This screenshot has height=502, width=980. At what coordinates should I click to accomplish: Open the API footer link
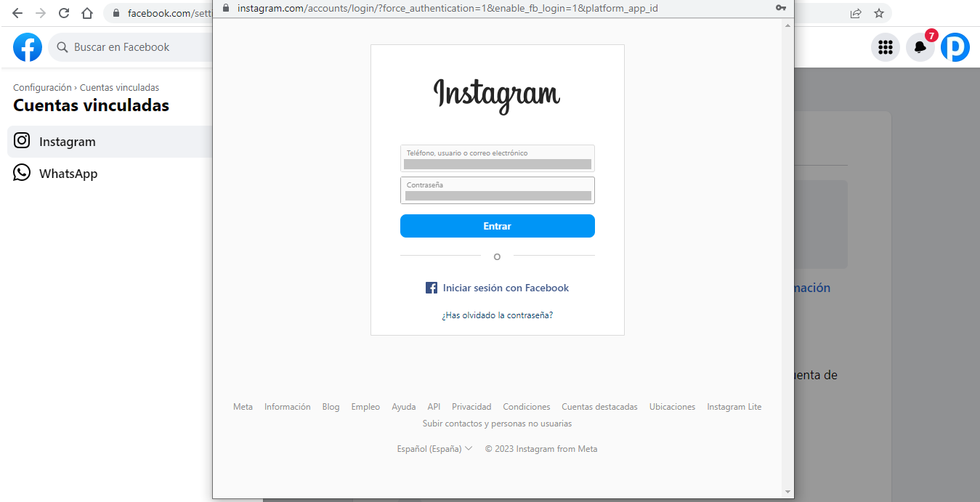[x=434, y=407]
